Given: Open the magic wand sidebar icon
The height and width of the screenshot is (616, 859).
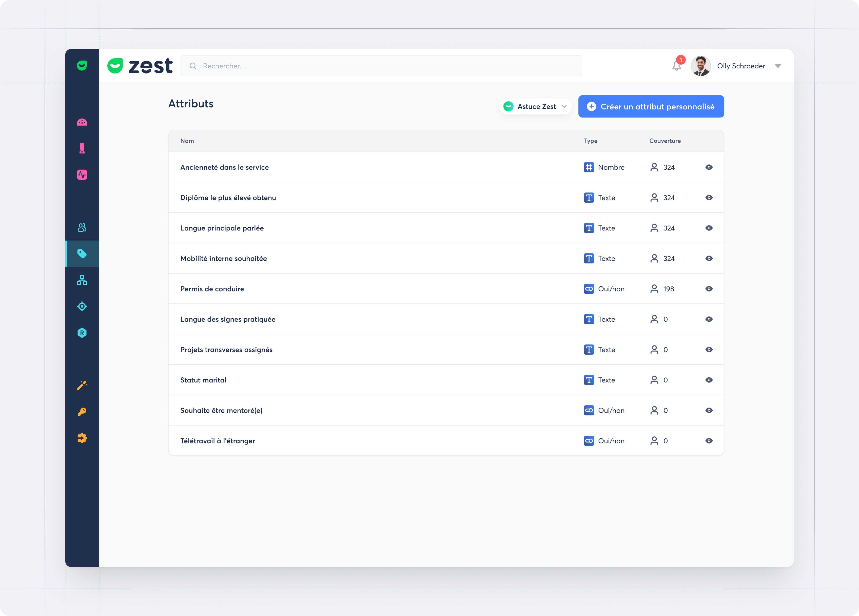Looking at the screenshot, I should click(82, 385).
